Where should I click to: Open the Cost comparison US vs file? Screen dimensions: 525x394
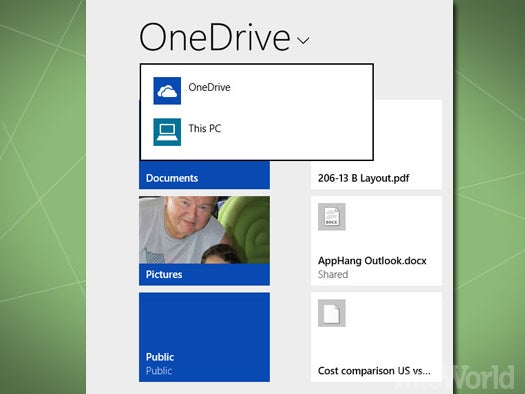pyautogui.click(x=376, y=337)
